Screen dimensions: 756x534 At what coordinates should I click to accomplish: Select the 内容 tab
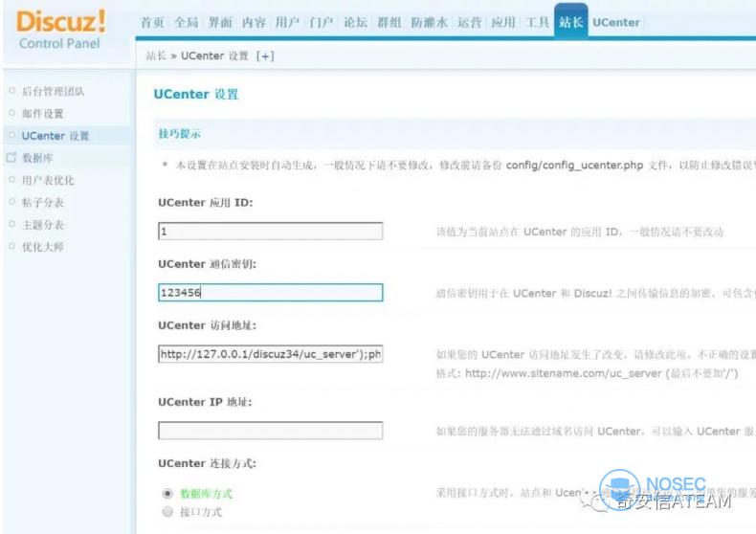click(254, 23)
